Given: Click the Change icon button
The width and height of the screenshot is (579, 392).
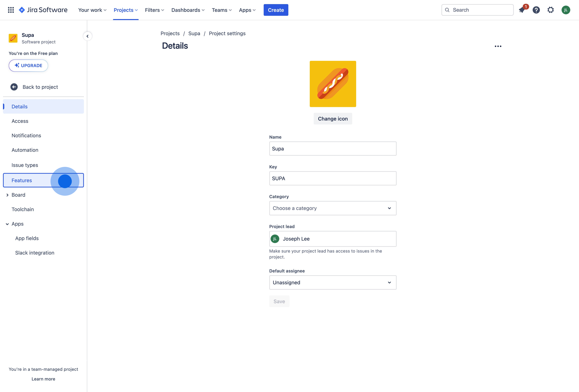Looking at the screenshot, I should (x=333, y=118).
